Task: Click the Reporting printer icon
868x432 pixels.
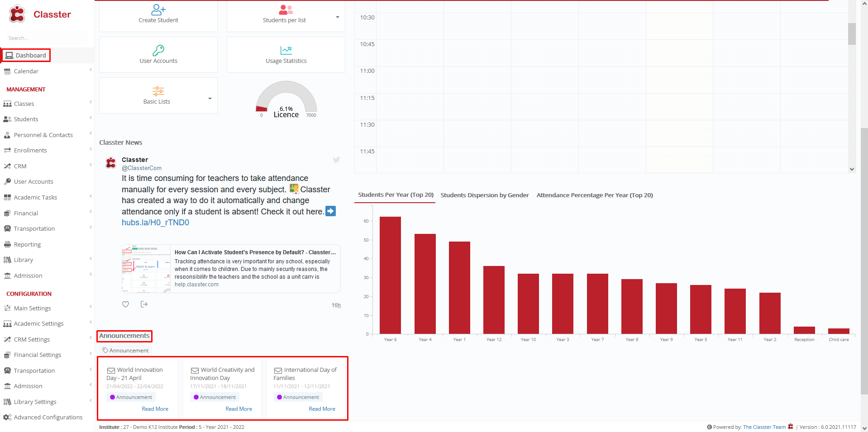Action: coord(7,244)
